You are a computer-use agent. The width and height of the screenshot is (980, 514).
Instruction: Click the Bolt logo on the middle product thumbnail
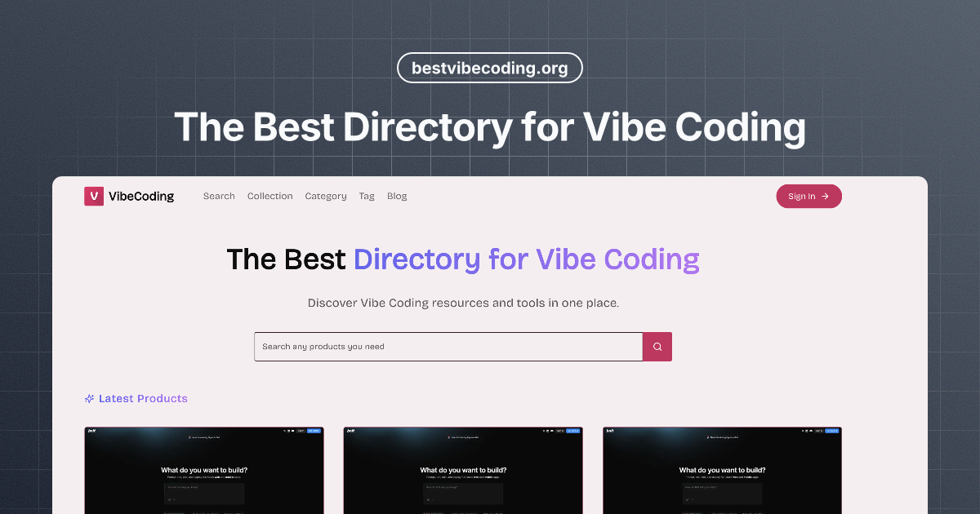pos(350,430)
